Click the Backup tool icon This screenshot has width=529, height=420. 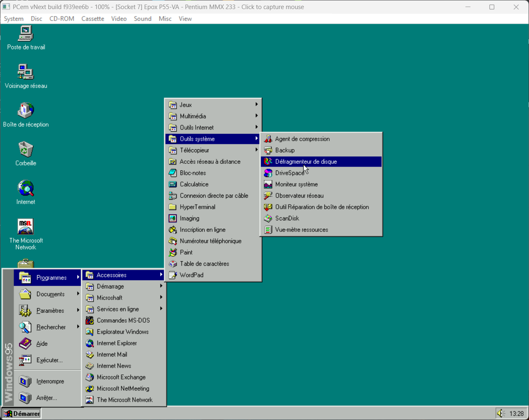[x=268, y=150]
